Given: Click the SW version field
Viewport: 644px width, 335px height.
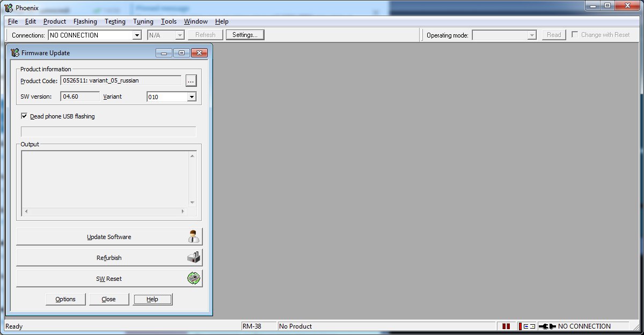Looking at the screenshot, I should pos(80,96).
